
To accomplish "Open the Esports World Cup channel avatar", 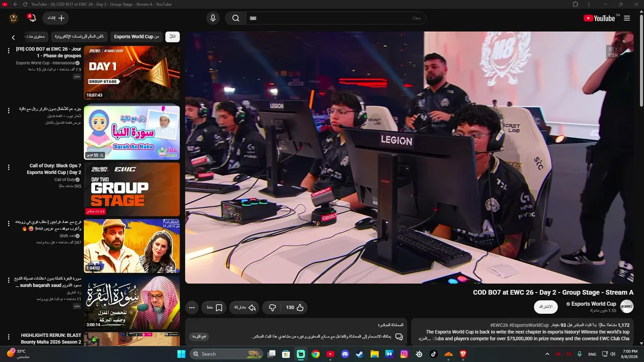I will pos(626,306).
